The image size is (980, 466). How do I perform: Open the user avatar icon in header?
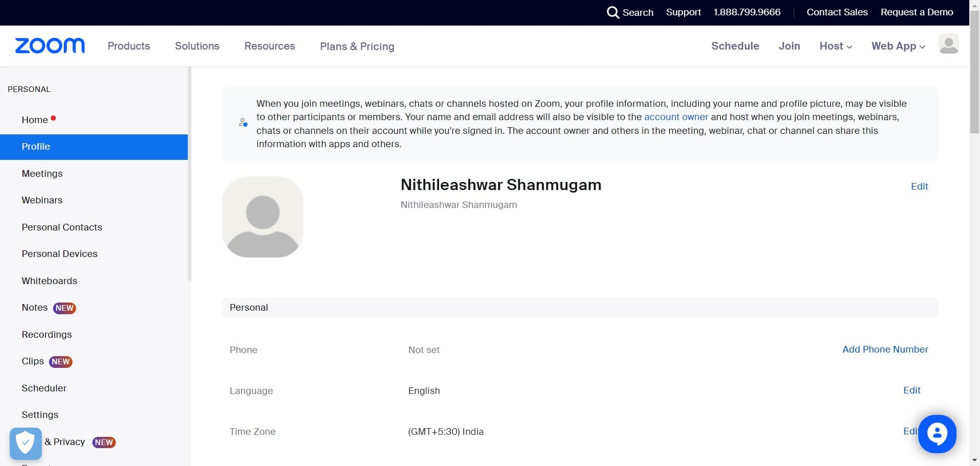tap(948, 44)
